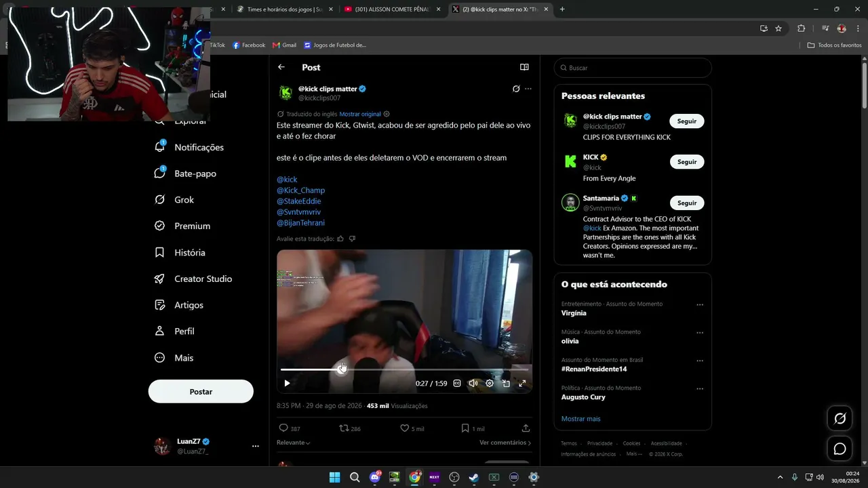Expand the footer Mais links
Viewport: 868px width, 488px height.
pyautogui.click(x=634, y=454)
